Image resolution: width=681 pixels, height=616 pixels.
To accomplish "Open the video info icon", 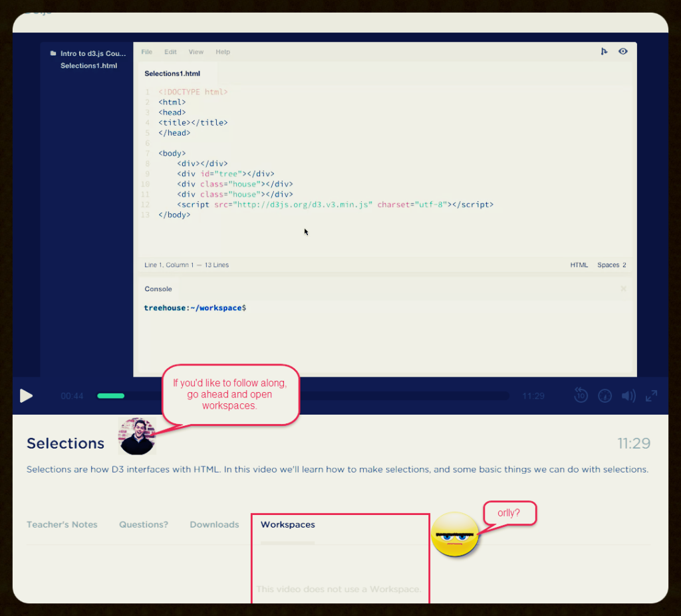I will (605, 396).
